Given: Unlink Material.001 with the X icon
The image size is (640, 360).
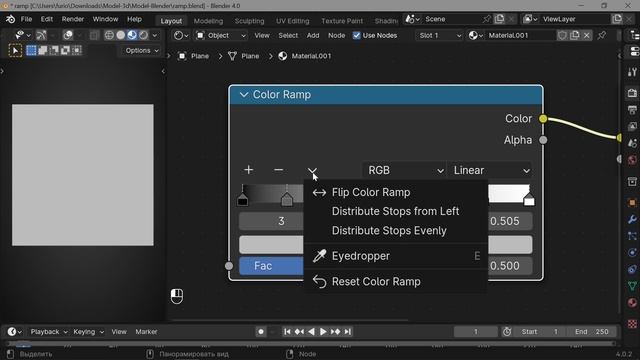Looking at the screenshot, I should (587, 36).
